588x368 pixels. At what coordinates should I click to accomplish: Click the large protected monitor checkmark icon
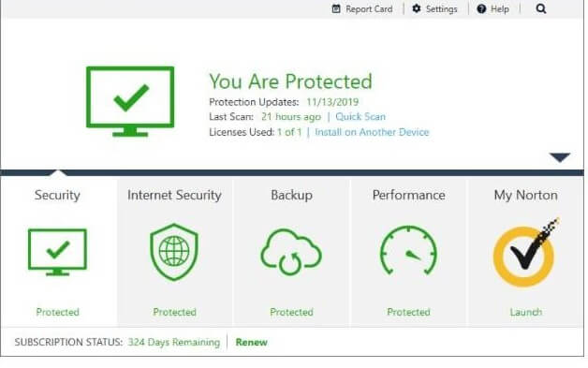130,101
